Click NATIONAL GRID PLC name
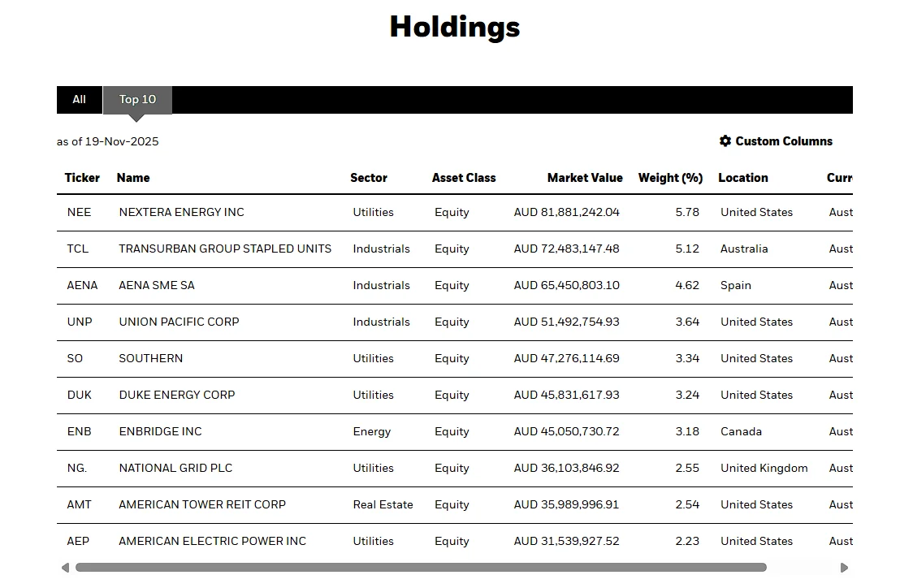Viewport: 913px width, 588px height. (175, 468)
